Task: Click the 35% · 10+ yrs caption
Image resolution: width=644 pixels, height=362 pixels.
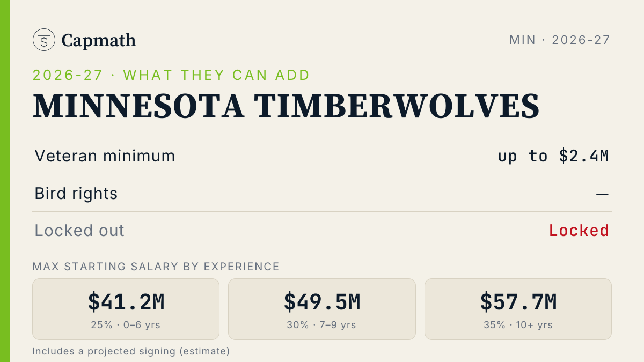Action: (518, 325)
